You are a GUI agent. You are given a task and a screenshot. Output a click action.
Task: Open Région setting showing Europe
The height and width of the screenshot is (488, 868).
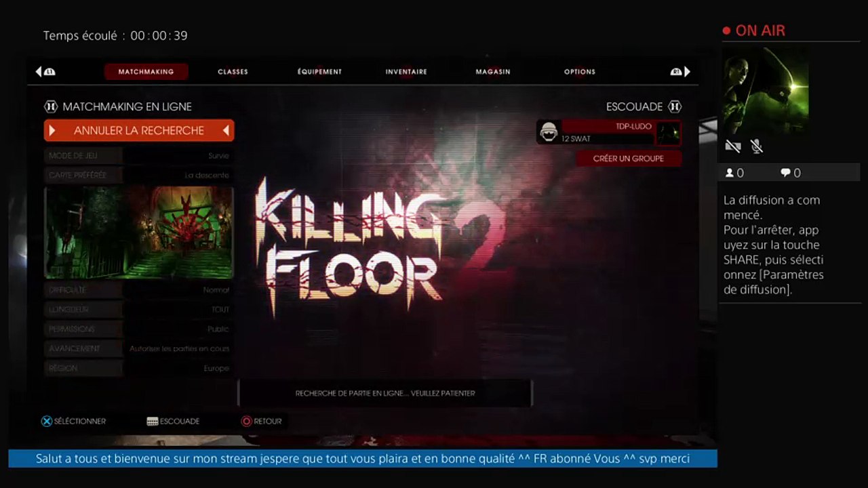tap(138, 368)
